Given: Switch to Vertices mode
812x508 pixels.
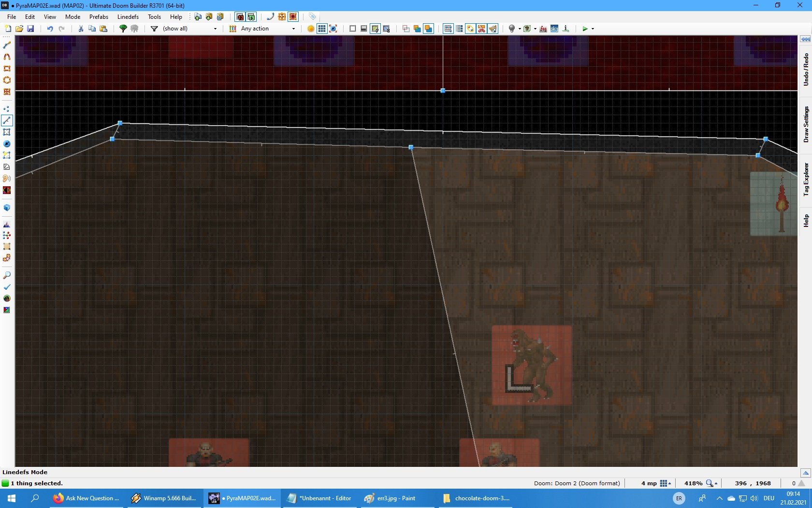Looking at the screenshot, I should point(7,109).
